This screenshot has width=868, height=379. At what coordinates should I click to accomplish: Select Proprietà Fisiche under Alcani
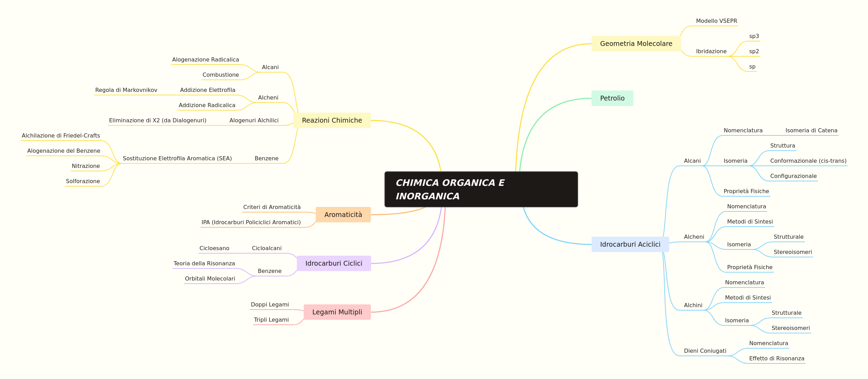[x=747, y=191]
